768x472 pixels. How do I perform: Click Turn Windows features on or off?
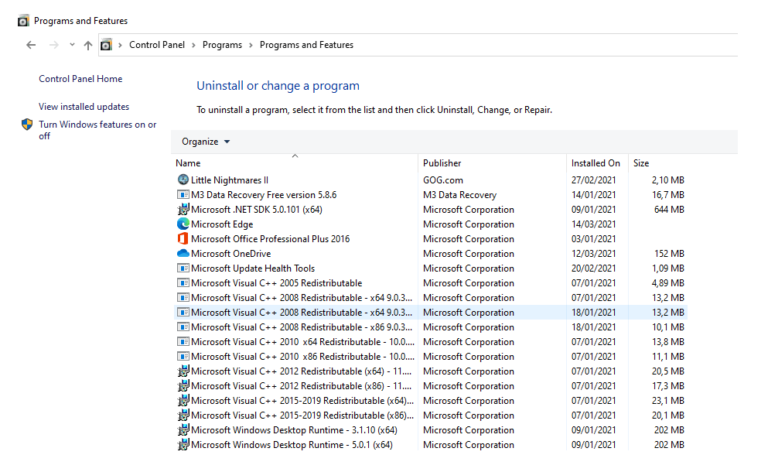(x=97, y=130)
